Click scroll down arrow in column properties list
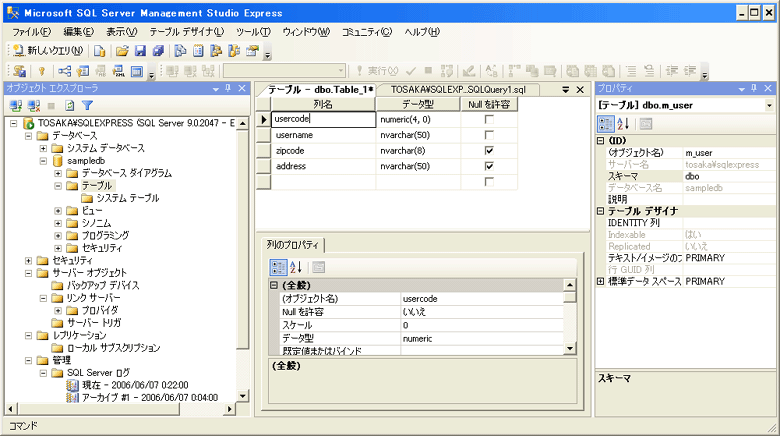 pos(570,348)
